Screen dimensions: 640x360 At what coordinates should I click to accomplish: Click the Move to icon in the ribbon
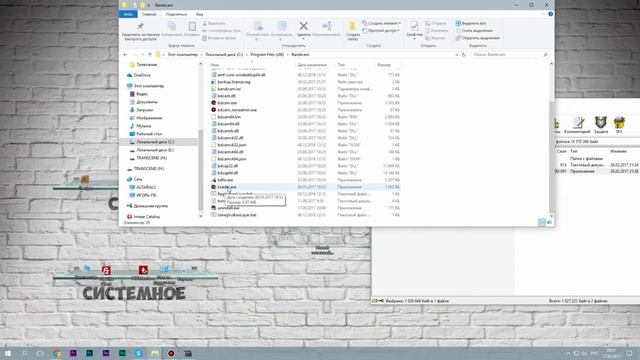[x=258, y=27]
